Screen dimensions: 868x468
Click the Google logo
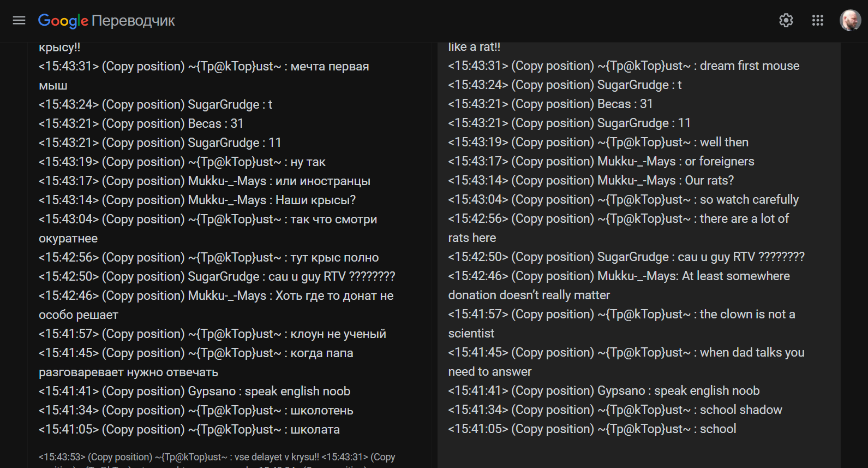tap(63, 21)
